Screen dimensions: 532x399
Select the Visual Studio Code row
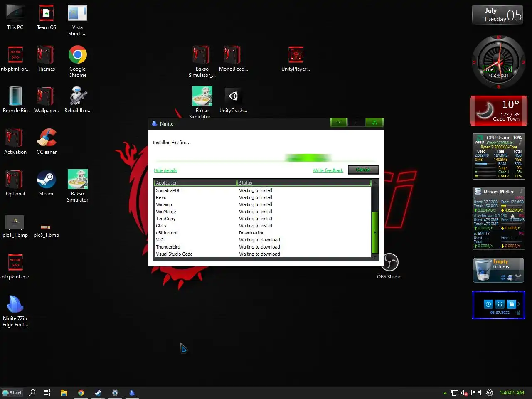pyautogui.click(x=262, y=254)
